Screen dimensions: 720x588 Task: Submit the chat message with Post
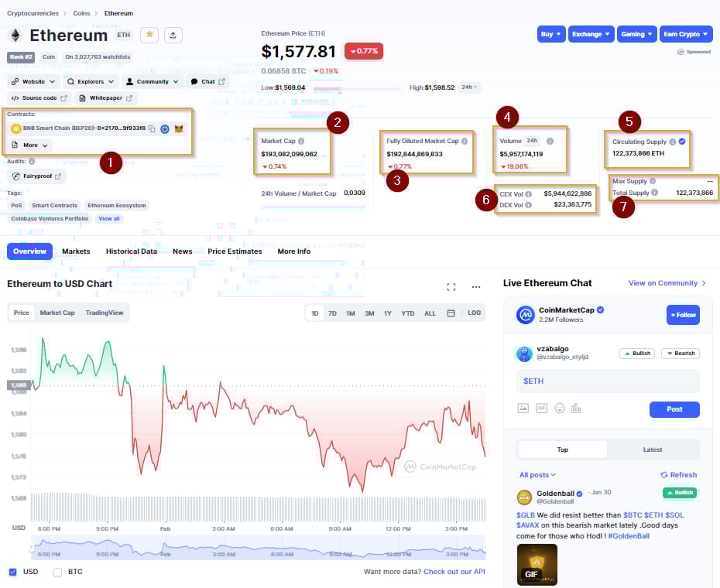point(674,409)
